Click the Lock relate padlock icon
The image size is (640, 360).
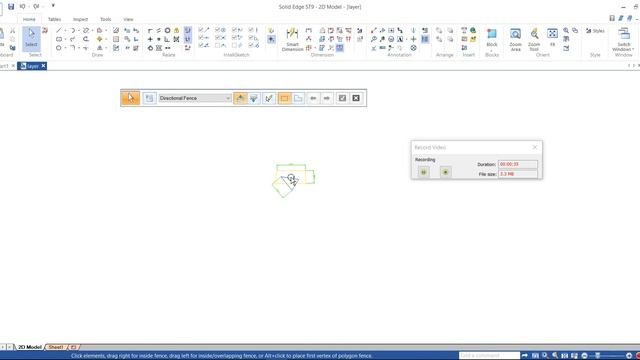(x=176, y=31)
